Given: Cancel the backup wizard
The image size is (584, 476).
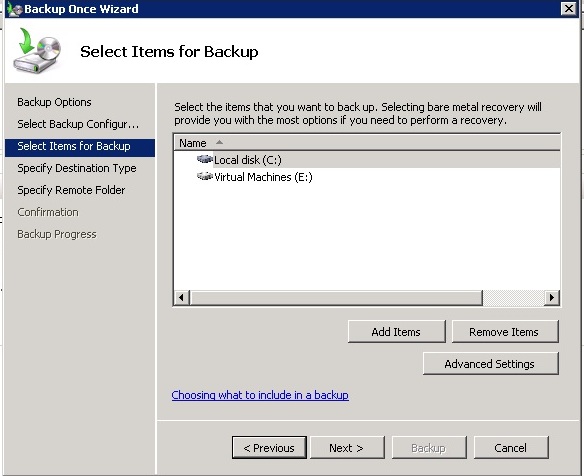Looking at the screenshot, I should [x=511, y=447].
